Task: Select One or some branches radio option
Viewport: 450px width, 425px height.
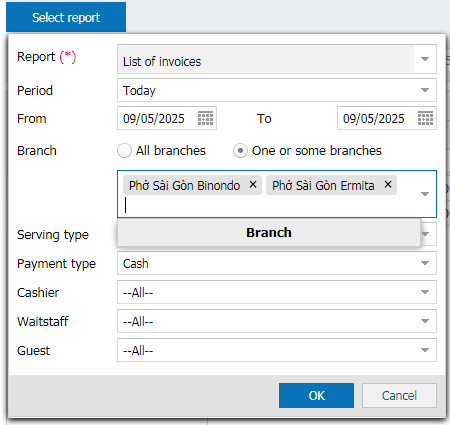Action: click(x=240, y=151)
